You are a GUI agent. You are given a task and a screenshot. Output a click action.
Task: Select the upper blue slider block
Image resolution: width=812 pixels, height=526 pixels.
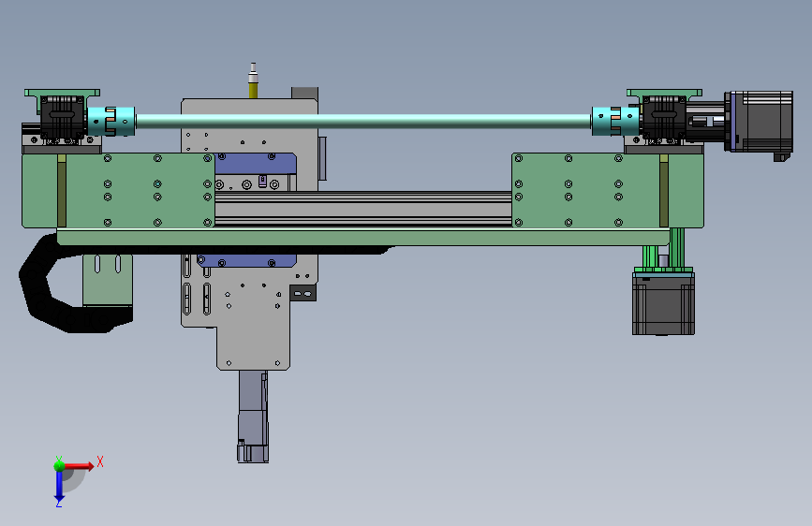pyautogui.click(x=256, y=164)
